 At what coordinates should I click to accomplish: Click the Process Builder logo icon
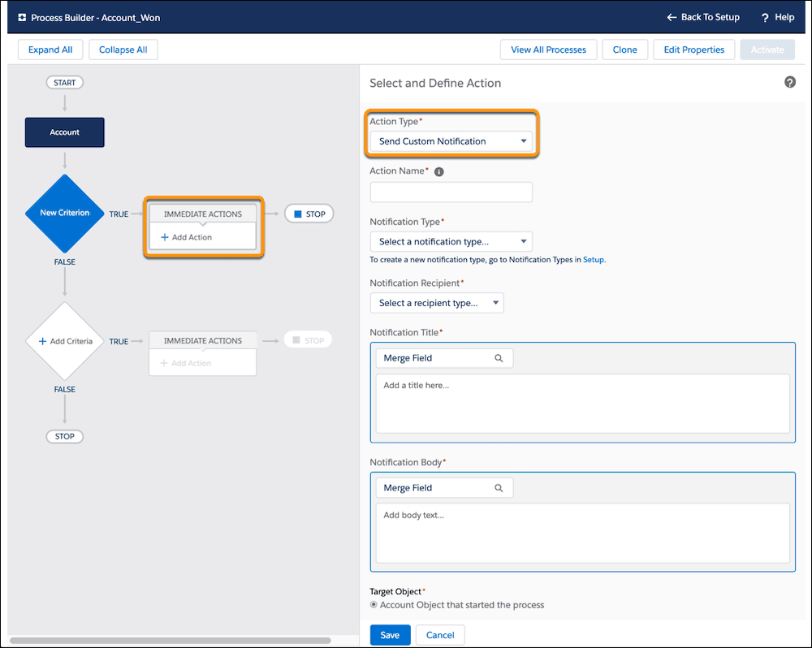[22, 18]
